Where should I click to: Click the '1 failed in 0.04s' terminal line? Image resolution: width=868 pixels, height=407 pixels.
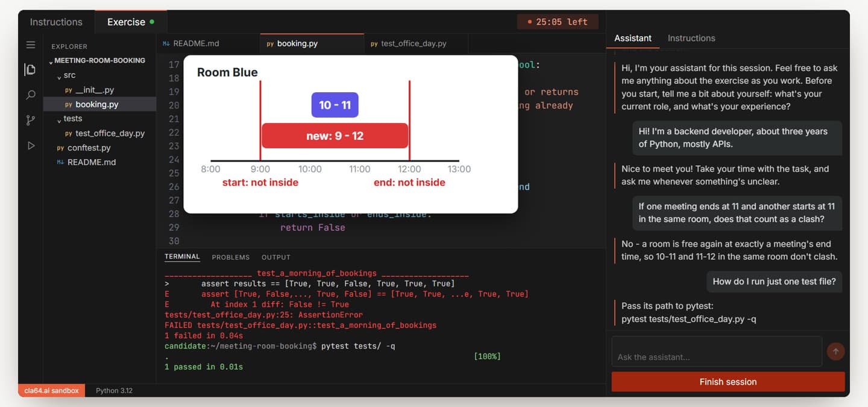pyautogui.click(x=204, y=336)
